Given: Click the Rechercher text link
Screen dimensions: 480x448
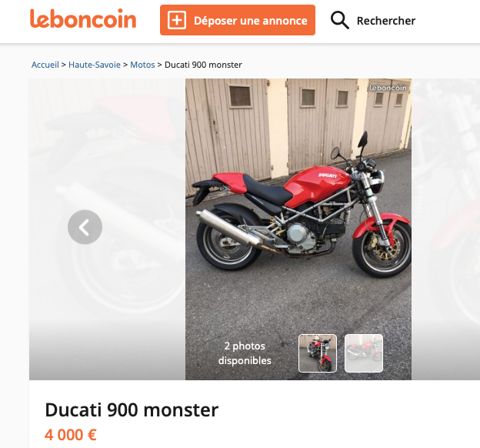Looking at the screenshot, I should pos(386,21).
